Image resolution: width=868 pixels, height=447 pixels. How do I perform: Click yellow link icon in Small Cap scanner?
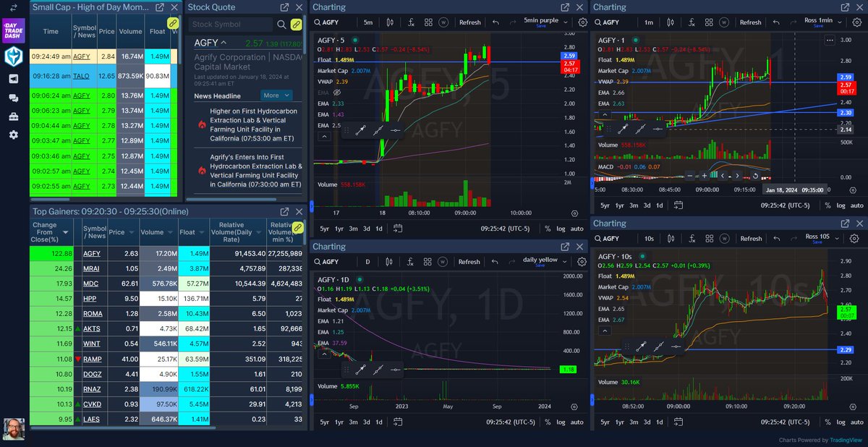tap(173, 23)
